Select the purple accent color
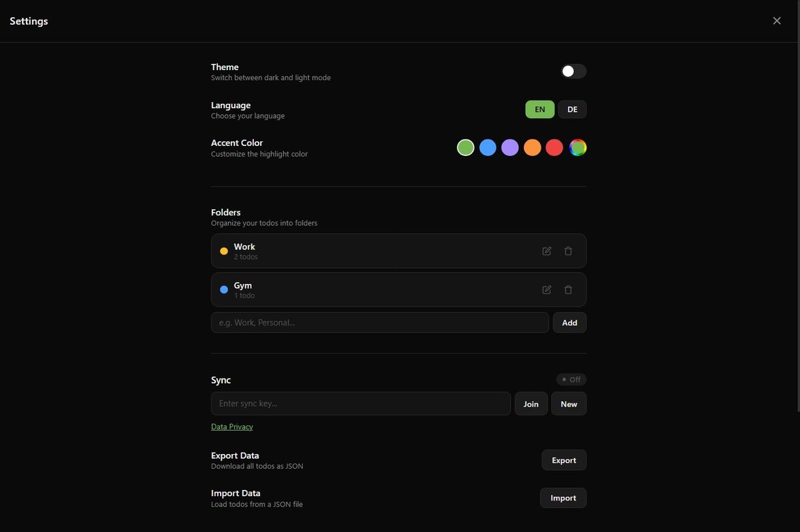The image size is (800, 532). tap(509, 147)
